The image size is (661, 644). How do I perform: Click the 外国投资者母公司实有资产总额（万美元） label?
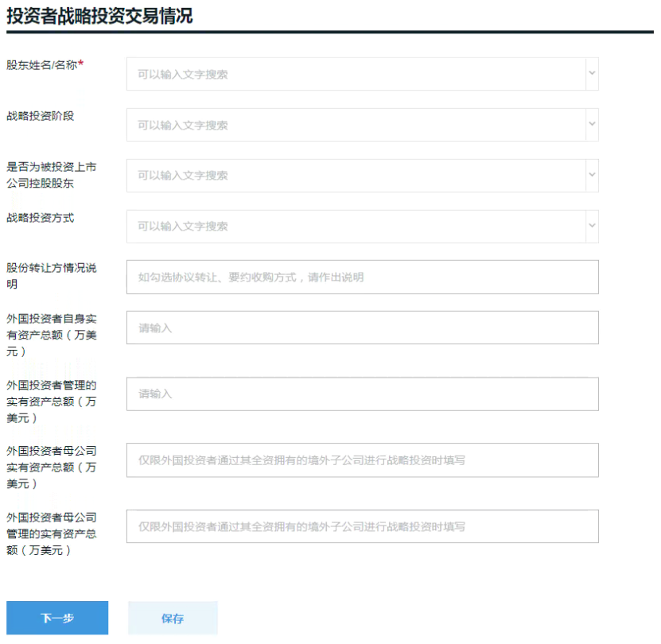click(52, 467)
